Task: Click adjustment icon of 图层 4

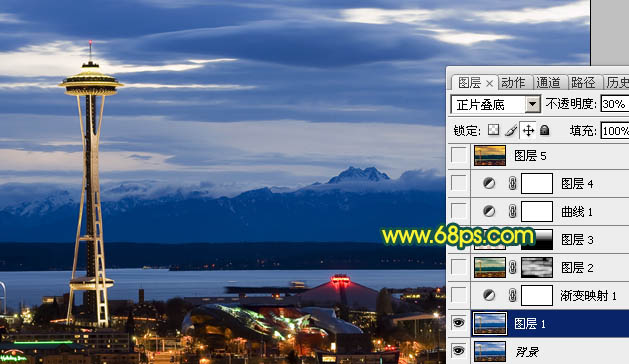Action: coord(489,183)
